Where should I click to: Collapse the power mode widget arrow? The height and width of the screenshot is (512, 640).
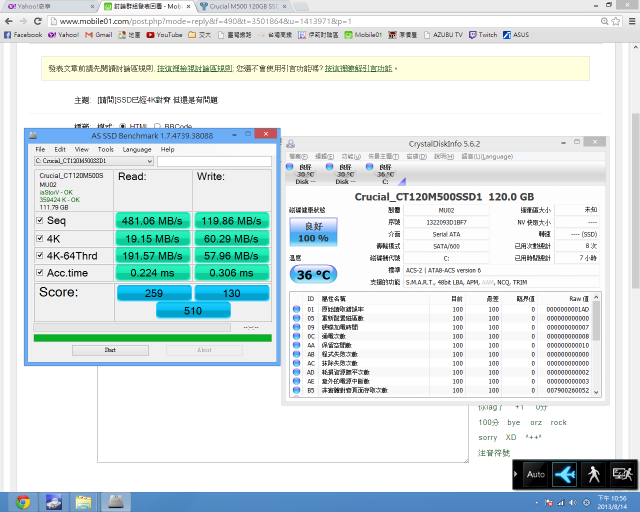coord(516,474)
